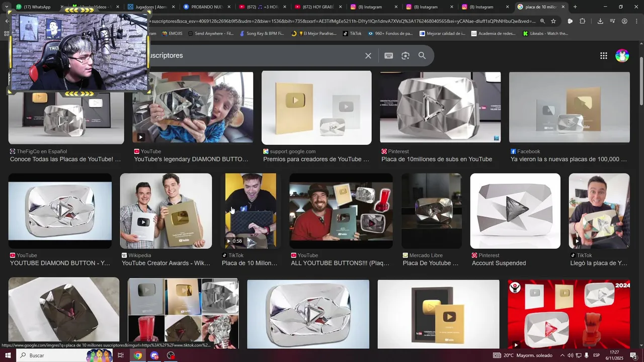Screen dimensions: 644x362
Task: Clear the search box with the X icon
Action: pos(368,56)
